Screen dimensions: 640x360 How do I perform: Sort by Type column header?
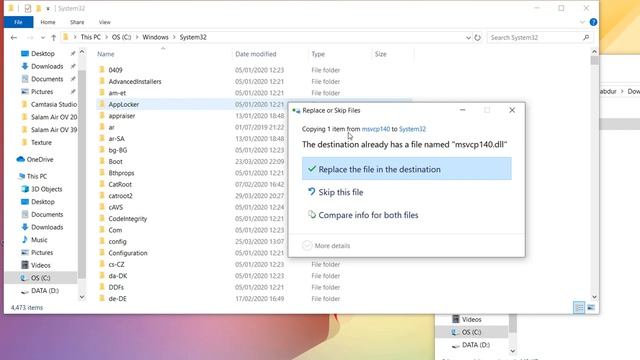318,54
